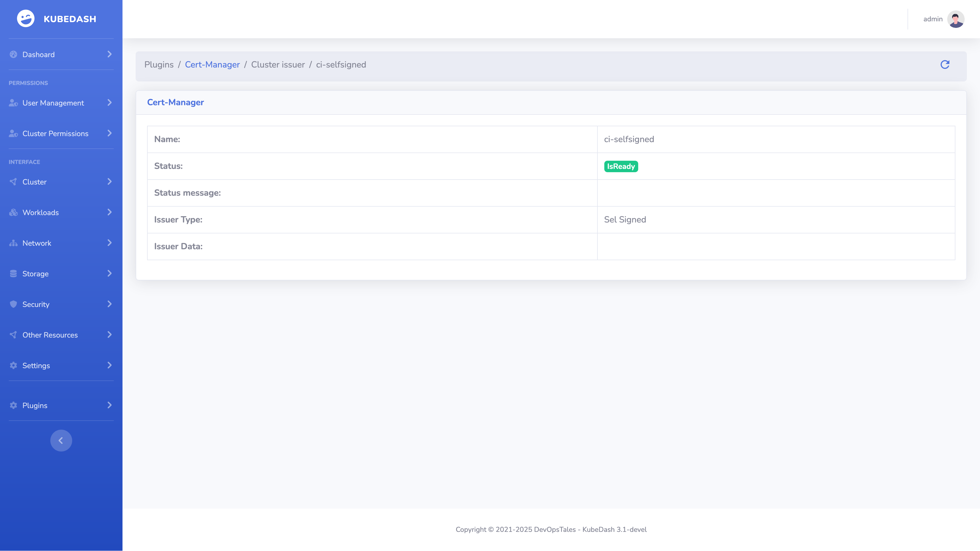The width and height of the screenshot is (980, 551).
Task: Click the admin username text
Action: [x=933, y=19]
